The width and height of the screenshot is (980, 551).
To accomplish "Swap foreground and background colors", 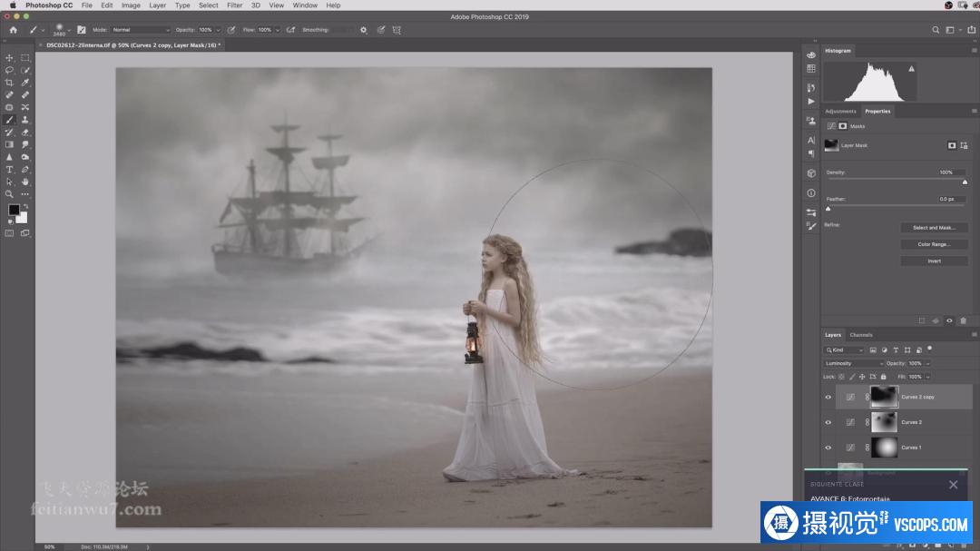I will click(x=25, y=206).
